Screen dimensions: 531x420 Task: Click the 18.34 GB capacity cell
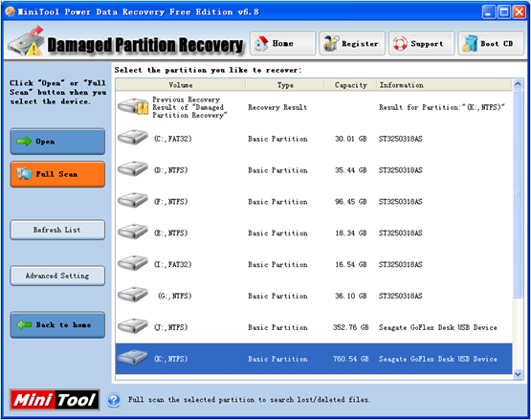pos(351,233)
